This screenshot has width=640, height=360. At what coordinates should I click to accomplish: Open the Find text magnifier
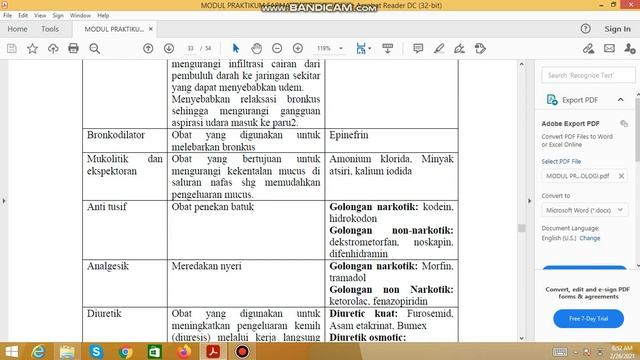95,49
